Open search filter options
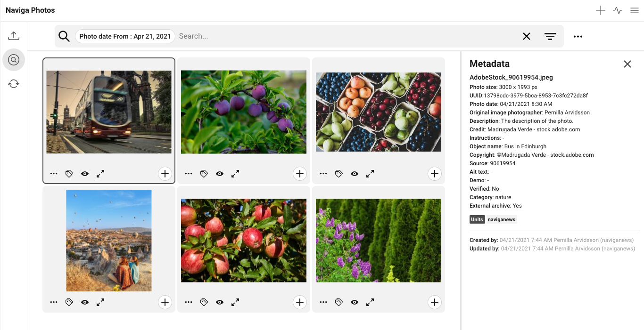Screen dimensions: 644x330 tap(550, 36)
